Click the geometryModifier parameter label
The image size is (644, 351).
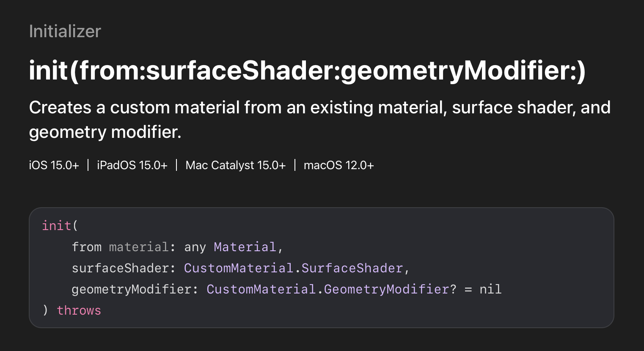[131, 289]
